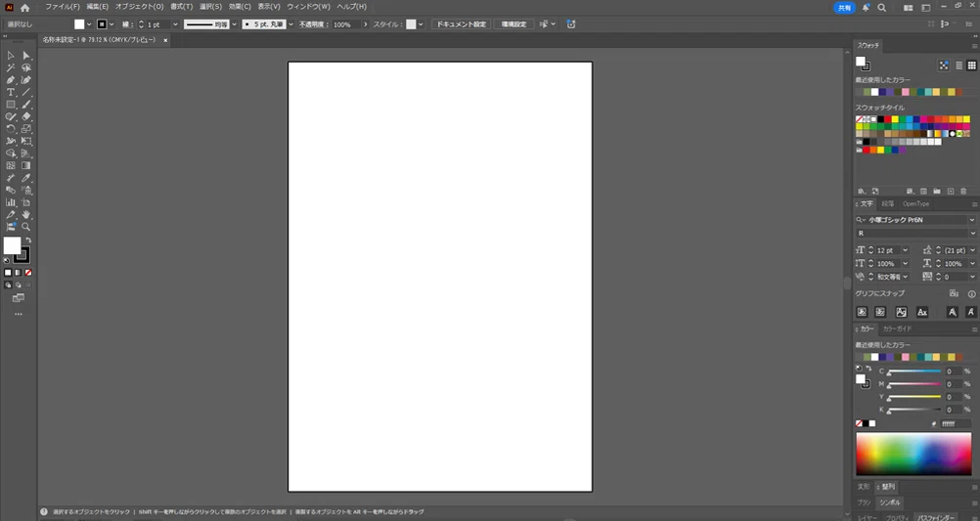Open the ファイル(F) menu
This screenshot has width=980, height=521.
[x=62, y=7]
